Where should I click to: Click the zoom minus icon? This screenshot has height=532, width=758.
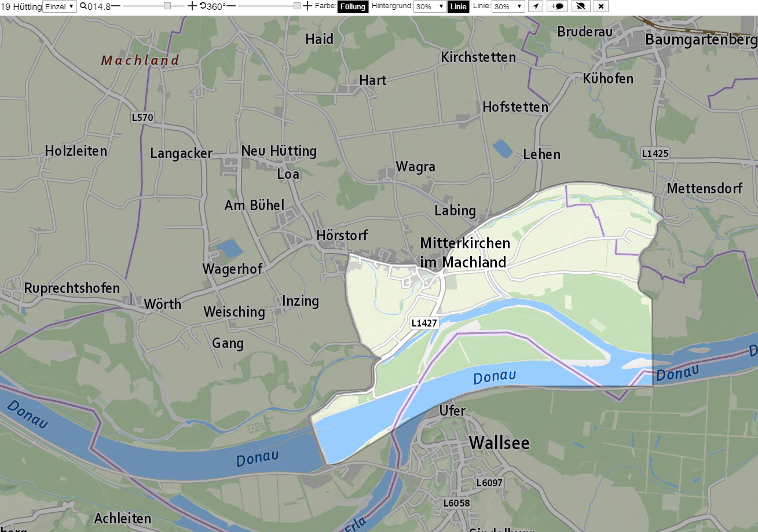pos(116,6)
